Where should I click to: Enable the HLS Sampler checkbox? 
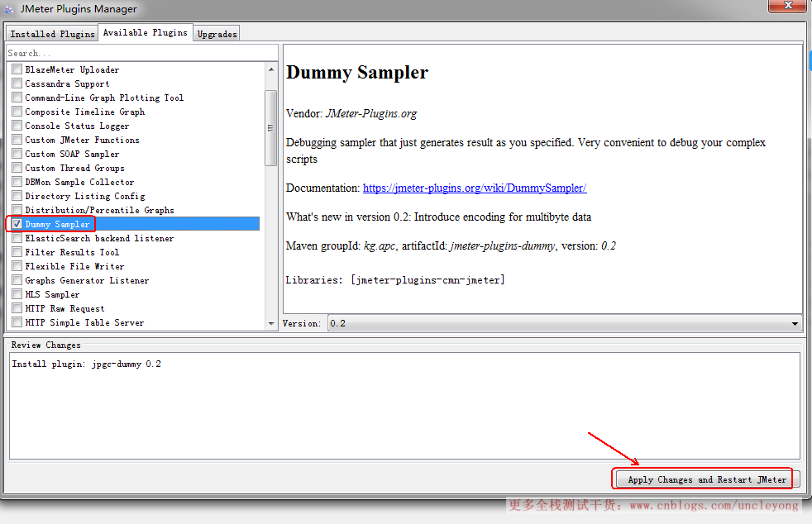pyautogui.click(x=17, y=294)
